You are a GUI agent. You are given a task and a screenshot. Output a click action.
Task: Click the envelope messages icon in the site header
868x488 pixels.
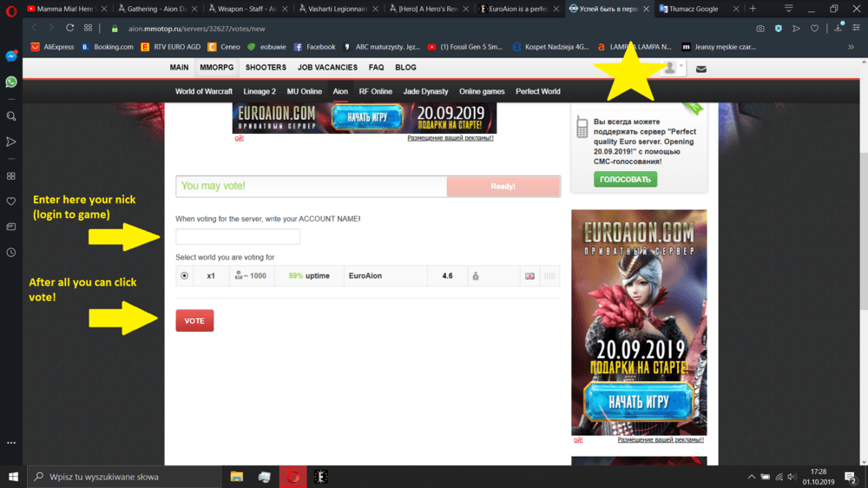[x=700, y=69]
